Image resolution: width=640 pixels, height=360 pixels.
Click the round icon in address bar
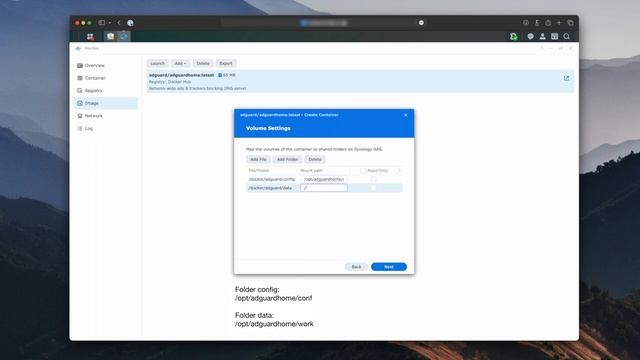421,23
